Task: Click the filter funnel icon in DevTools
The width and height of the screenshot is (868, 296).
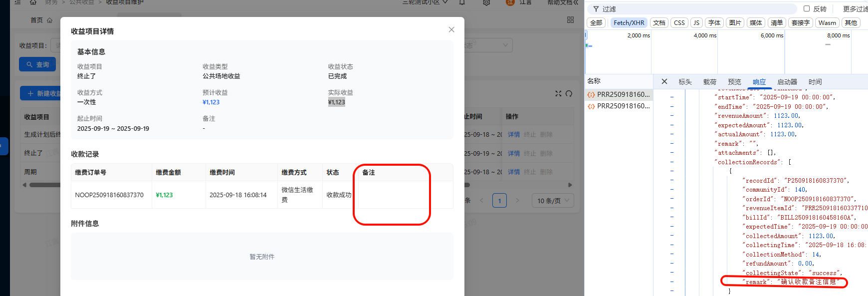Action: (x=596, y=9)
